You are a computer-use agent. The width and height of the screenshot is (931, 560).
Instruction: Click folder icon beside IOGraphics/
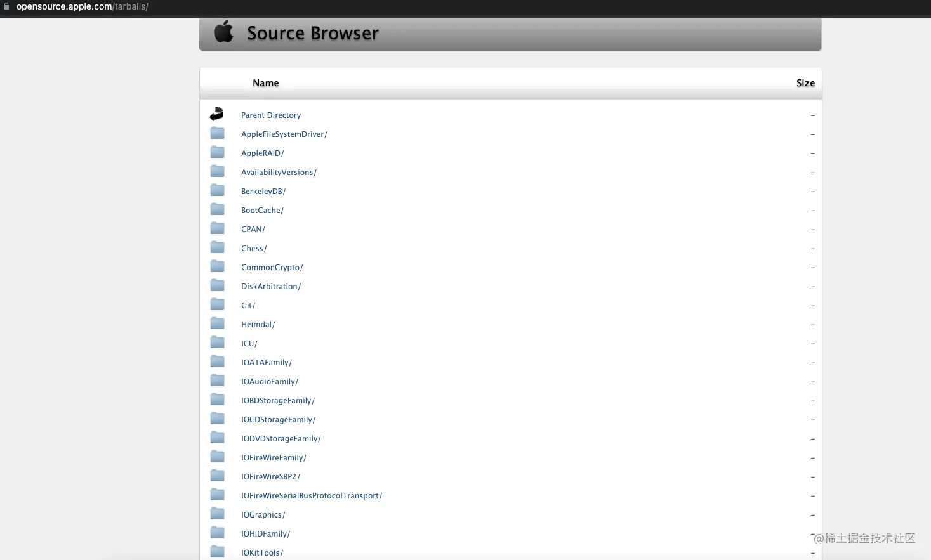coord(217,514)
